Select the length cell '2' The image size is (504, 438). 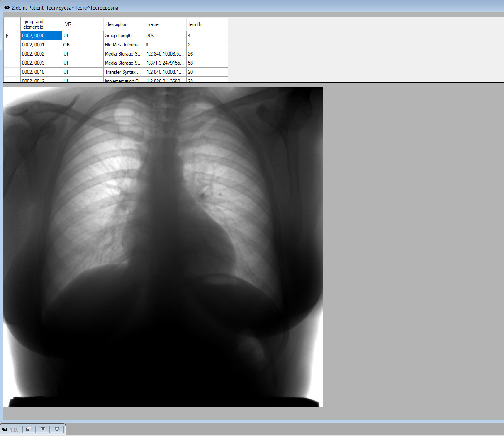tap(207, 45)
